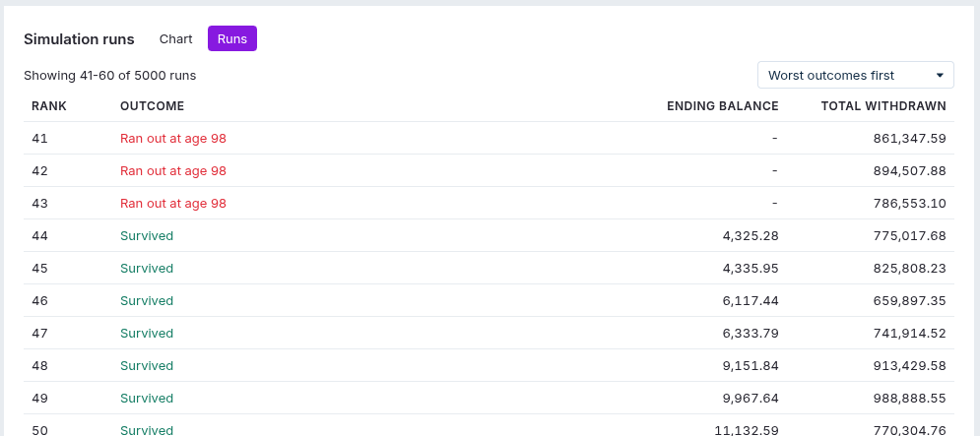
Task: Open the Worst outcomes first dropdown
Action: (x=856, y=75)
